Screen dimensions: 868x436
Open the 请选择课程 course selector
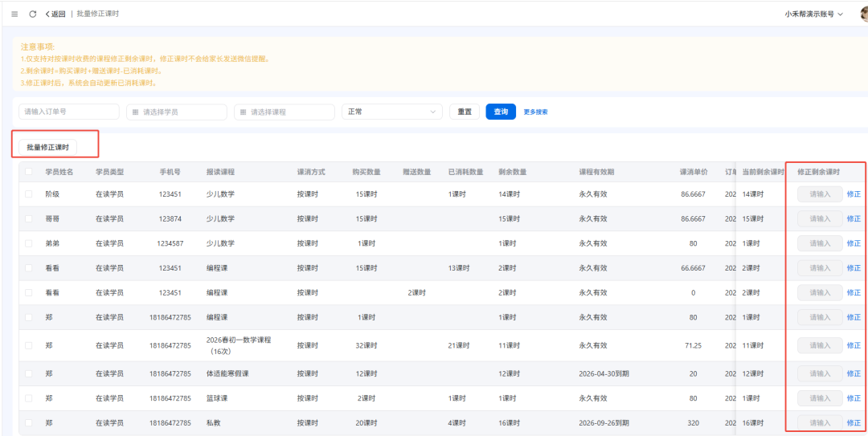(284, 112)
